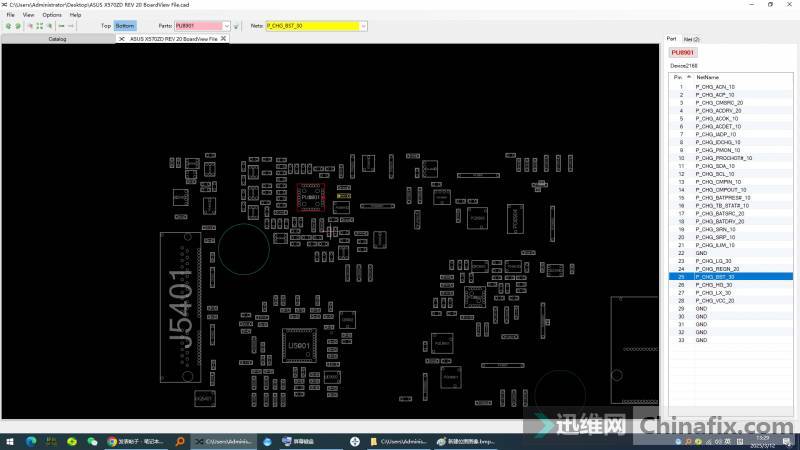The image size is (800, 450).
Task: Click the yellow Nets field P_CHG_BST_30
Action: click(x=312, y=26)
